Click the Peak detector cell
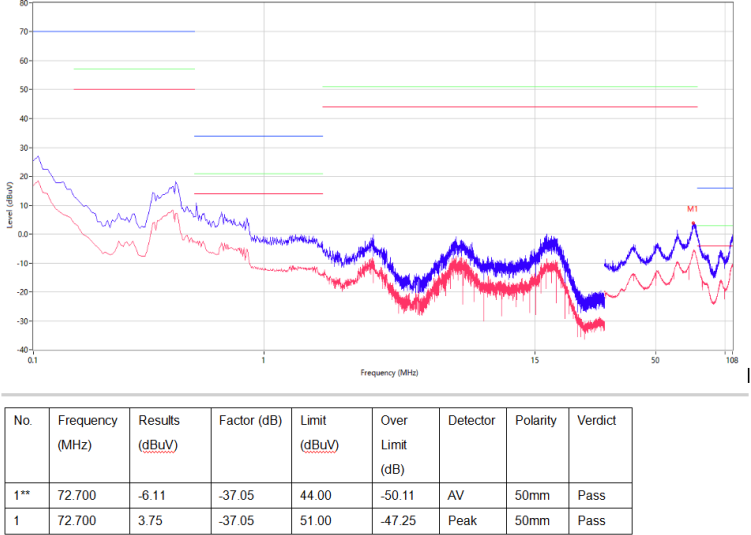Image resolution: width=751 pixels, height=535 pixels. [463, 521]
